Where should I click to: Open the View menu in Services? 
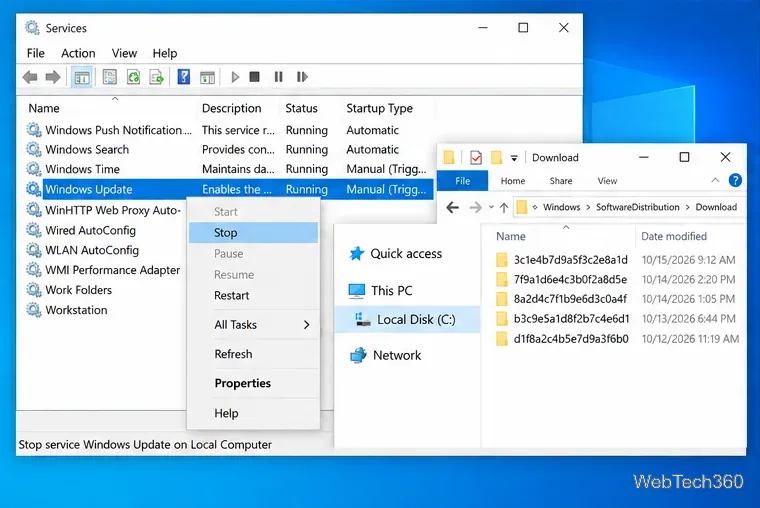tap(124, 53)
